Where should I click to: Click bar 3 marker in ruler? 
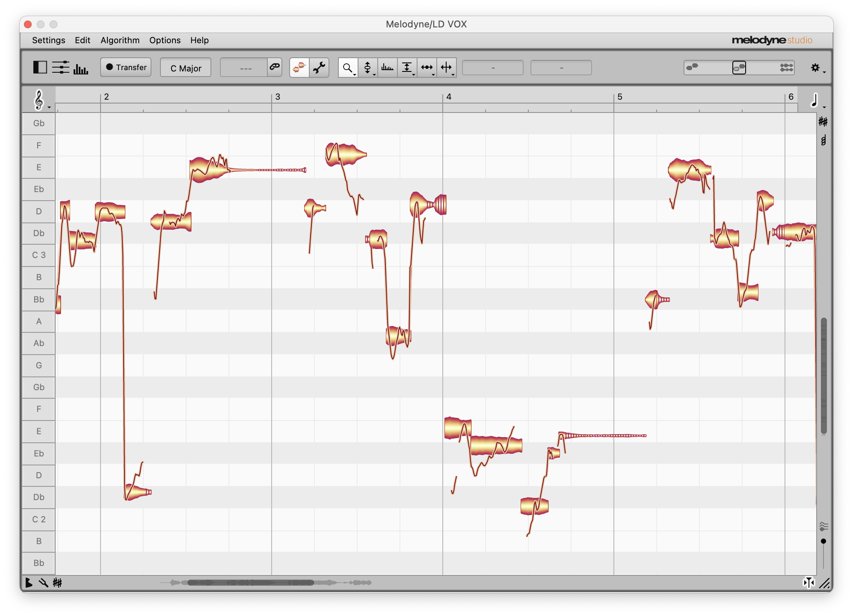[x=278, y=97]
